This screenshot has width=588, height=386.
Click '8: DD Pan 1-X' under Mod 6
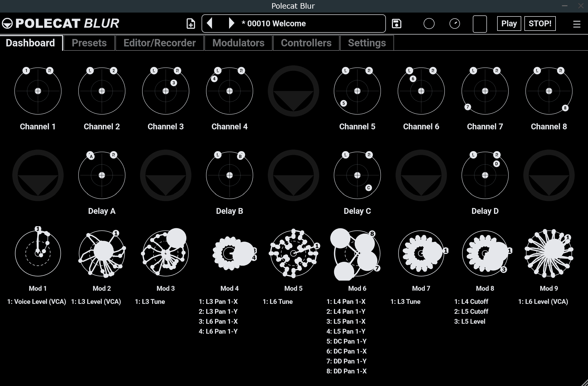tap(347, 371)
